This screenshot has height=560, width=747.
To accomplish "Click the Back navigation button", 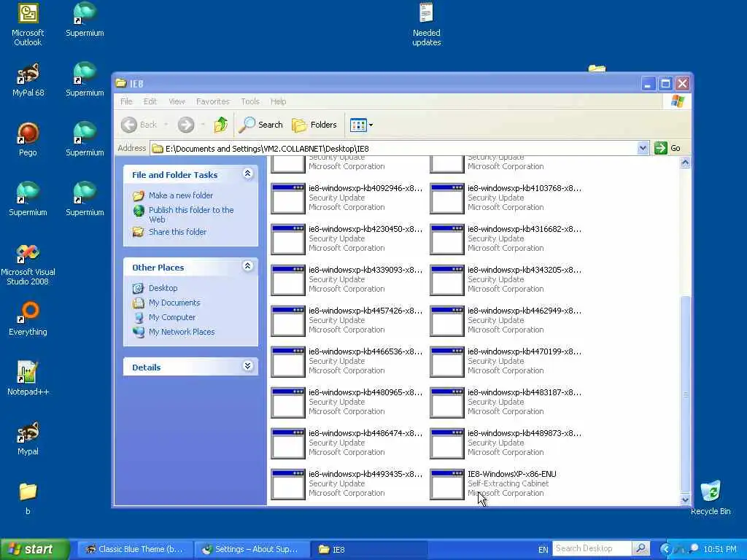I will pyautogui.click(x=139, y=125).
